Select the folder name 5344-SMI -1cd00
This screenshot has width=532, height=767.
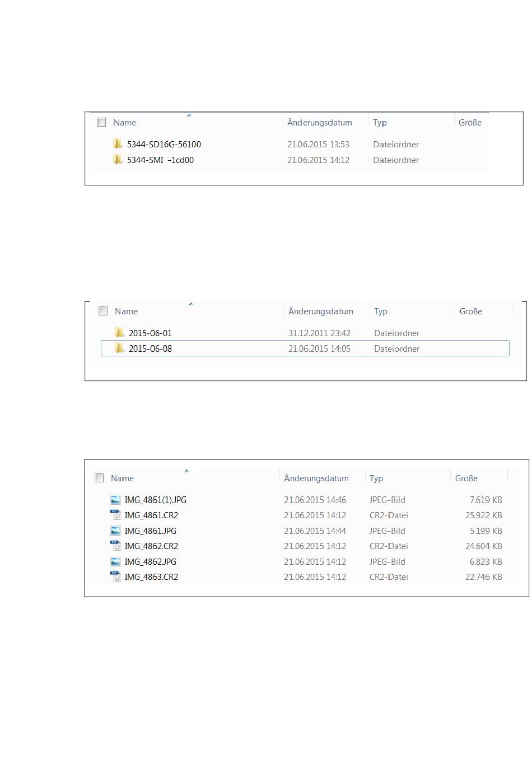click(x=160, y=160)
